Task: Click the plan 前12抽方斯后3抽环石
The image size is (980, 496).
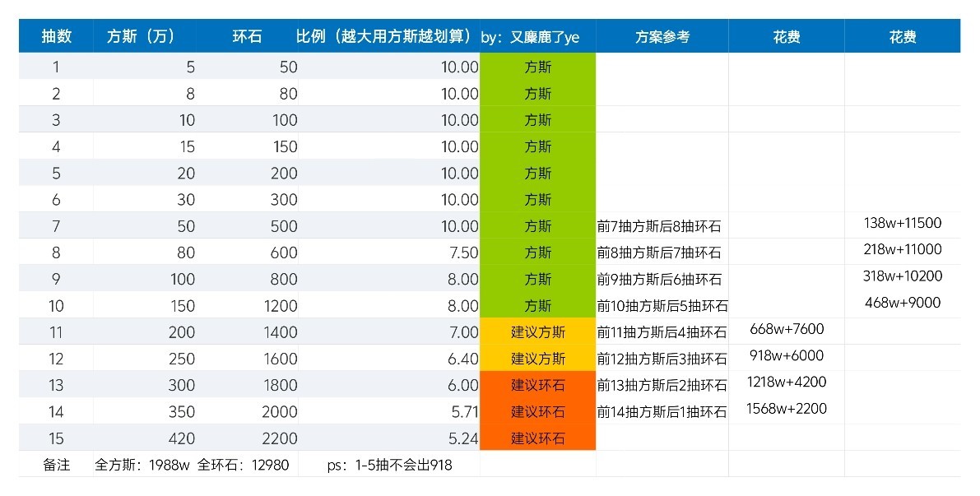Action: tap(662, 359)
